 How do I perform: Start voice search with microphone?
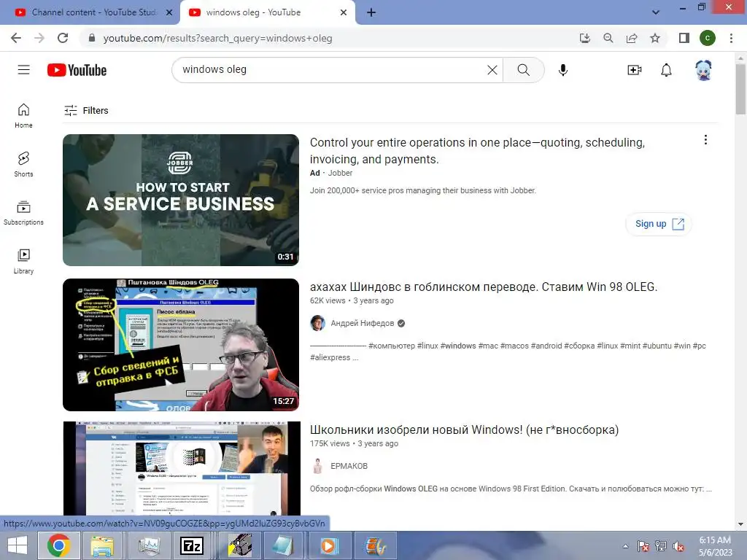point(562,70)
